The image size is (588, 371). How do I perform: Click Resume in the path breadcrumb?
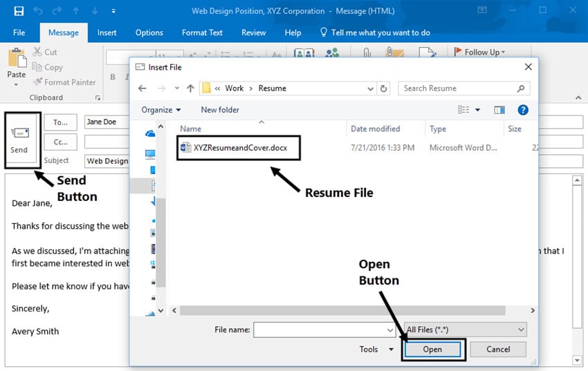(x=273, y=88)
